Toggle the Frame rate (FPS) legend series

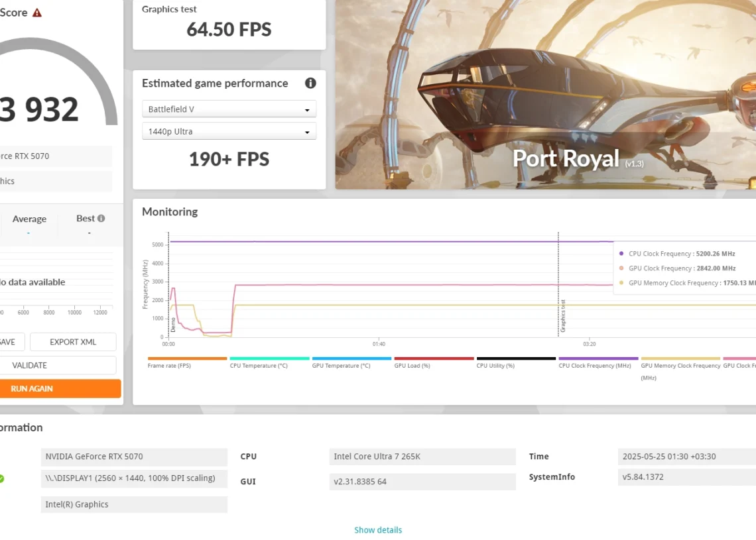[187, 362]
